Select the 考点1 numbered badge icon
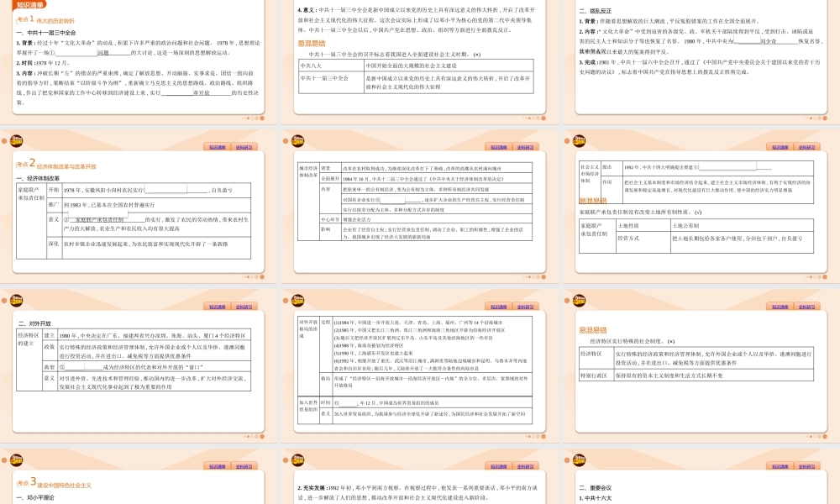 pyautogui.click(x=25, y=18)
